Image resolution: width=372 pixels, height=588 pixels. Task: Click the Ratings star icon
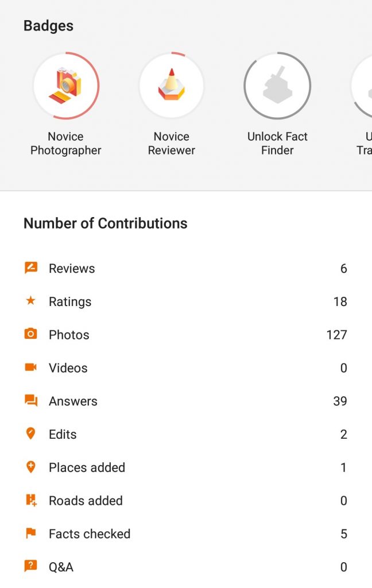coord(31,300)
